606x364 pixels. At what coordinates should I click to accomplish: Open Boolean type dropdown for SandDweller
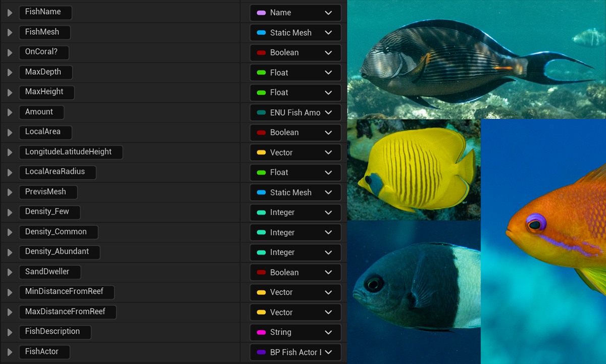click(295, 272)
